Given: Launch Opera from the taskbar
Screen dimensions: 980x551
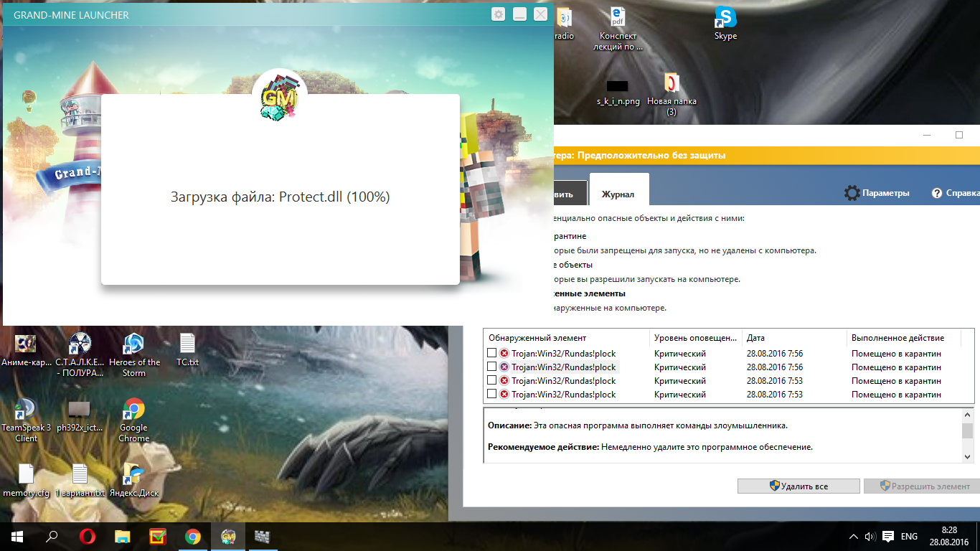Looking at the screenshot, I should [x=88, y=536].
